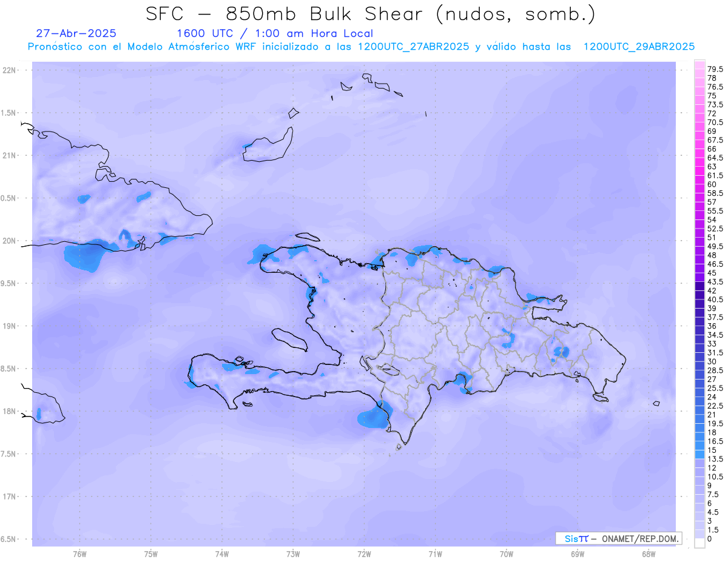The image size is (728, 562).
Task: Click the '36' colorbar label
Action: pos(712,326)
